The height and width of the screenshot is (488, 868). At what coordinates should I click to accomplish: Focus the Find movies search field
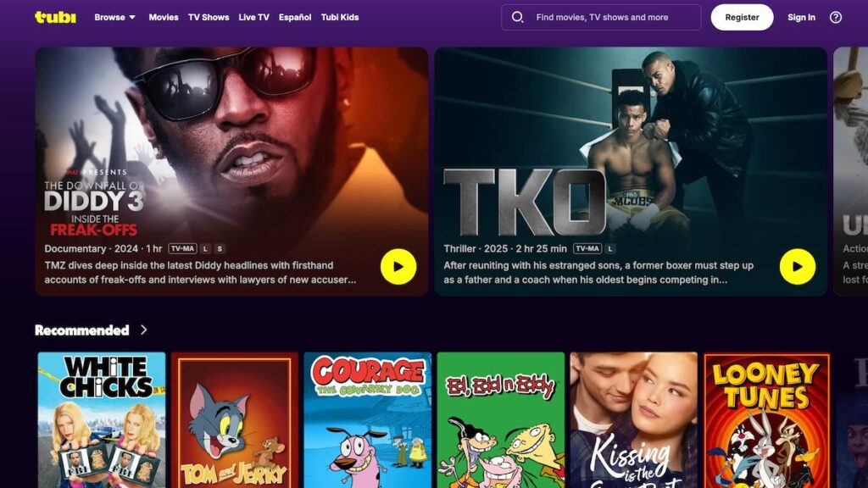tap(601, 17)
